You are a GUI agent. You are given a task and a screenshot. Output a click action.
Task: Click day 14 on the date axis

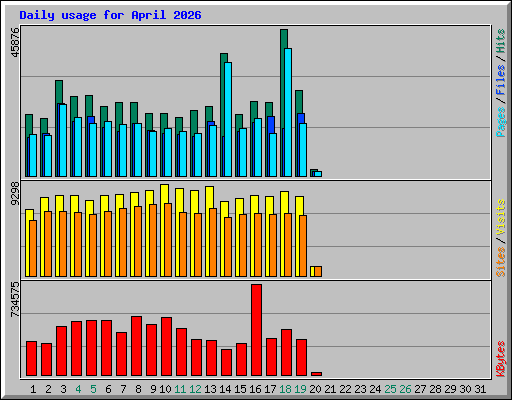(x=225, y=389)
